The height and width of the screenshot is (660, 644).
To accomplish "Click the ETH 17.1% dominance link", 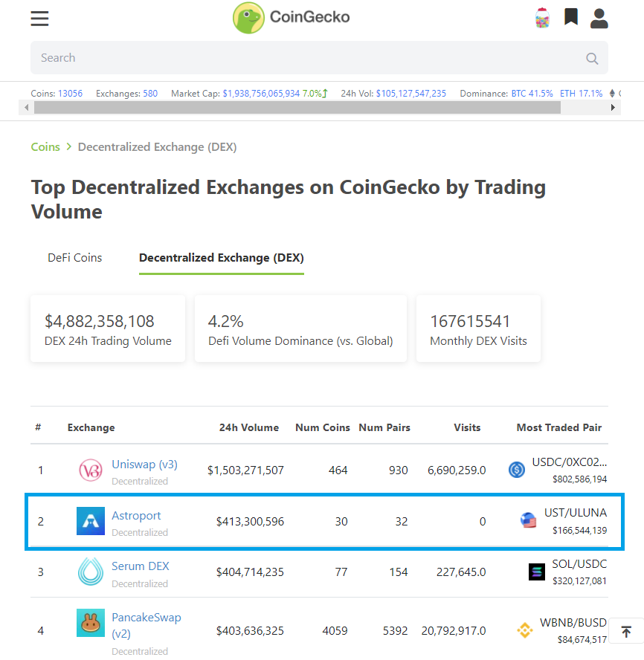I will pos(582,94).
